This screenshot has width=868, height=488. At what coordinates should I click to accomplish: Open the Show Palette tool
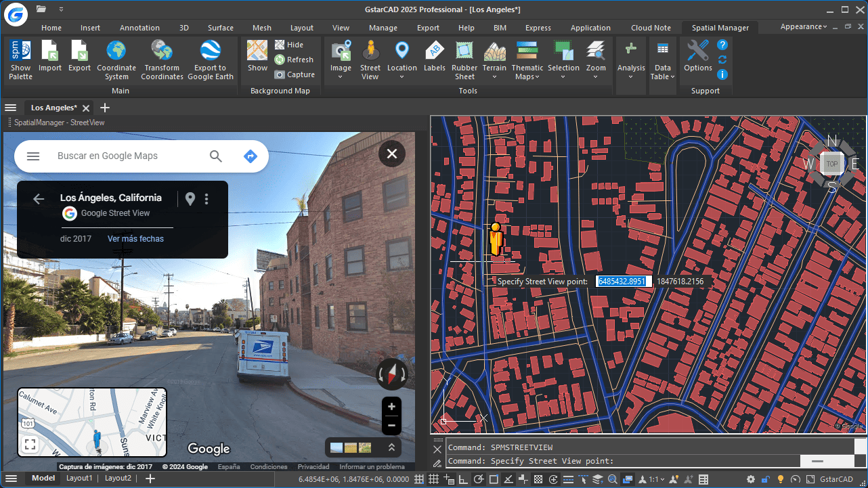pyautogui.click(x=20, y=60)
